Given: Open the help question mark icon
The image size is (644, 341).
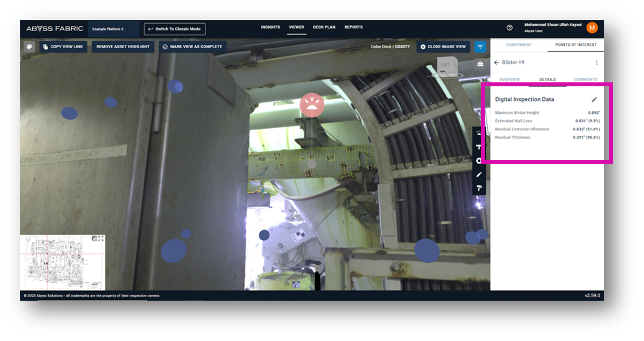Looking at the screenshot, I should coord(510,28).
